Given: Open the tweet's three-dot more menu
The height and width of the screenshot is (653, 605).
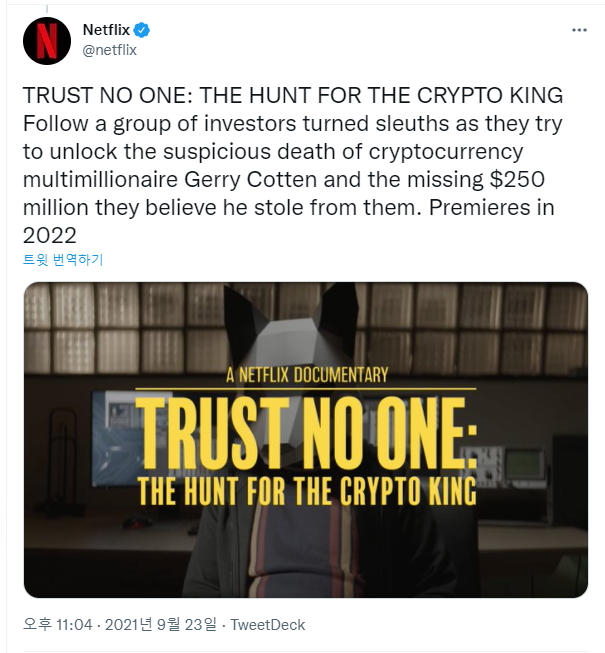Looking at the screenshot, I should coord(579,30).
